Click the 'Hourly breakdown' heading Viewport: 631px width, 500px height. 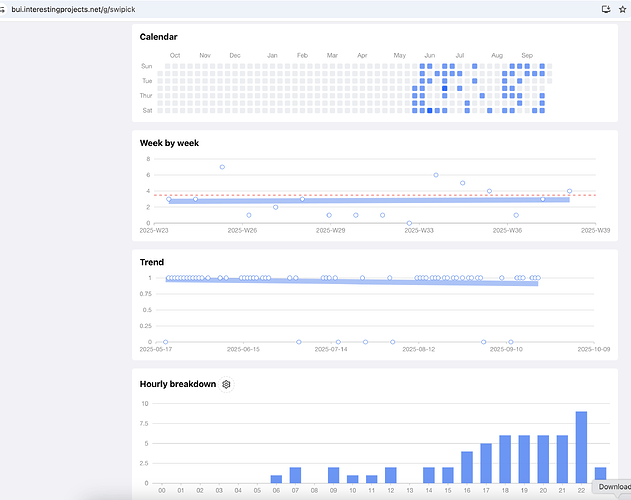click(x=178, y=384)
